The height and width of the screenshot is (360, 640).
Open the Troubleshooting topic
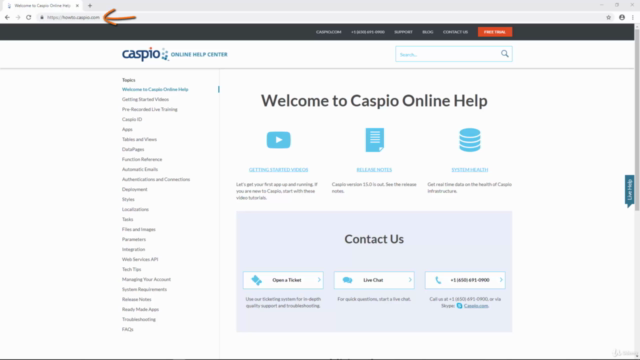point(138,319)
